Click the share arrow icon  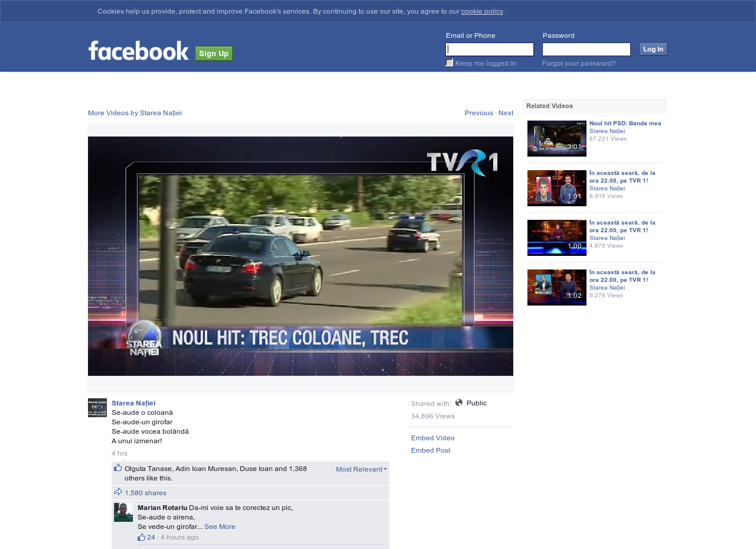[x=118, y=492]
